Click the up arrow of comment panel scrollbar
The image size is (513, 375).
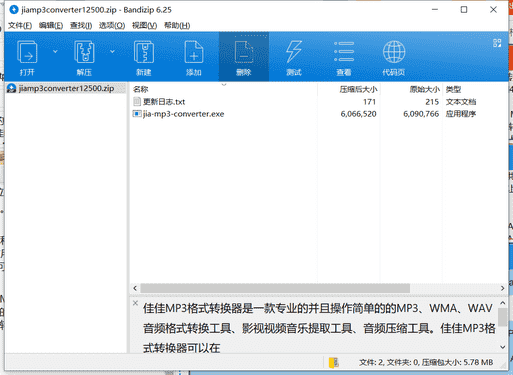pyautogui.click(x=503, y=303)
